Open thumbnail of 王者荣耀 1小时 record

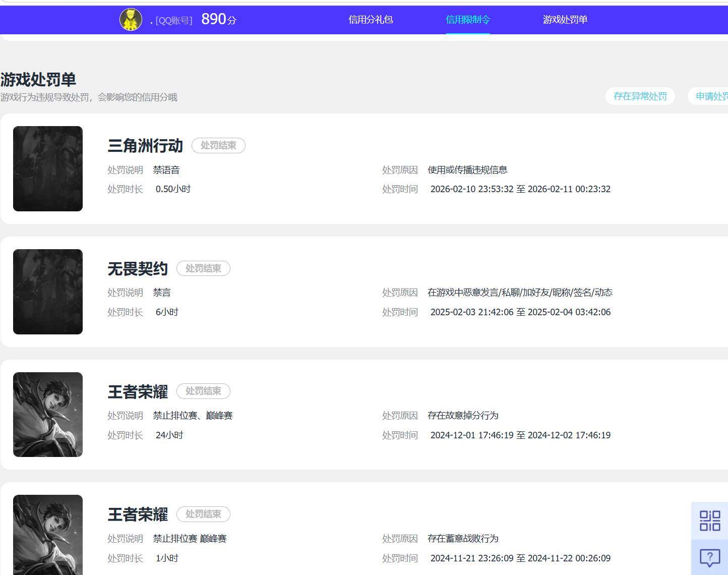click(x=48, y=535)
